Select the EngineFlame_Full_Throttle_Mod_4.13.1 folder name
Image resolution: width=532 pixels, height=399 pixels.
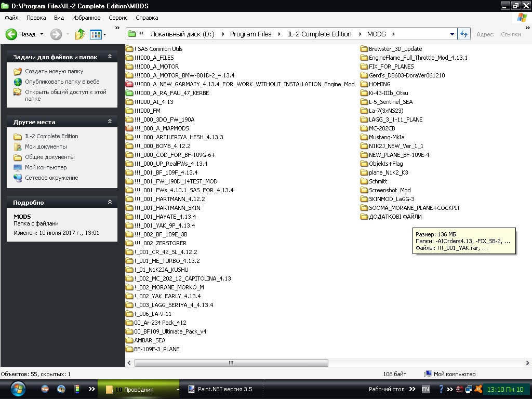click(x=418, y=58)
